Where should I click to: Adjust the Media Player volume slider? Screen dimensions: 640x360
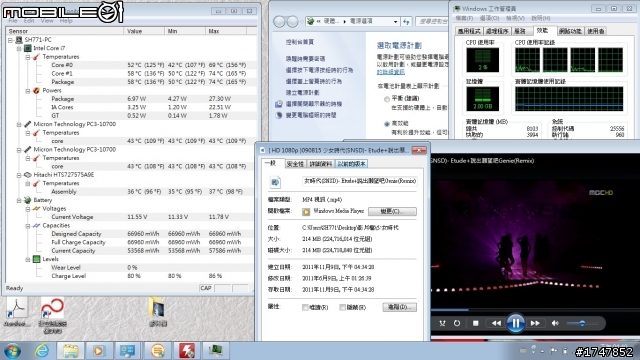[x=582, y=323]
